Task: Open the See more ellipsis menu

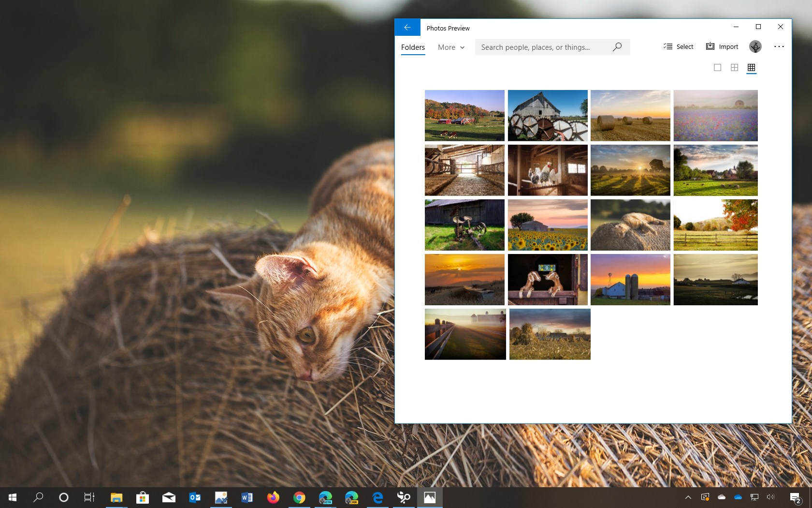Action: [x=779, y=46]
